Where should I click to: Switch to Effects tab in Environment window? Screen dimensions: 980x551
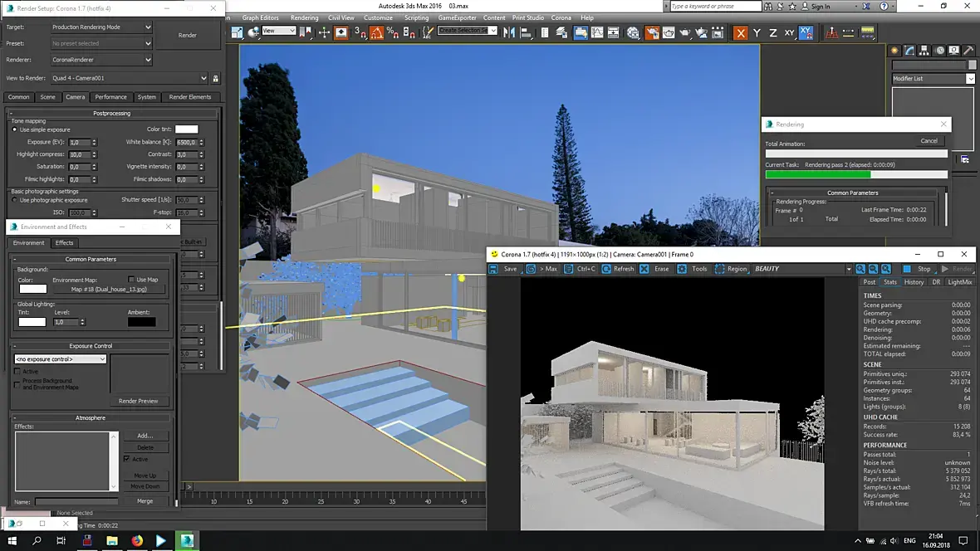coord(64,243)
